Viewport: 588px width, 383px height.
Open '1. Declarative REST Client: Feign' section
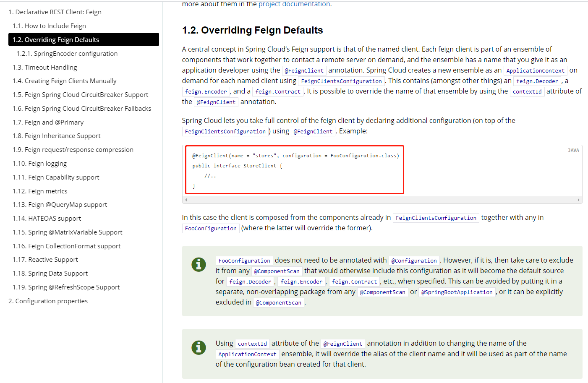point(55,12)
